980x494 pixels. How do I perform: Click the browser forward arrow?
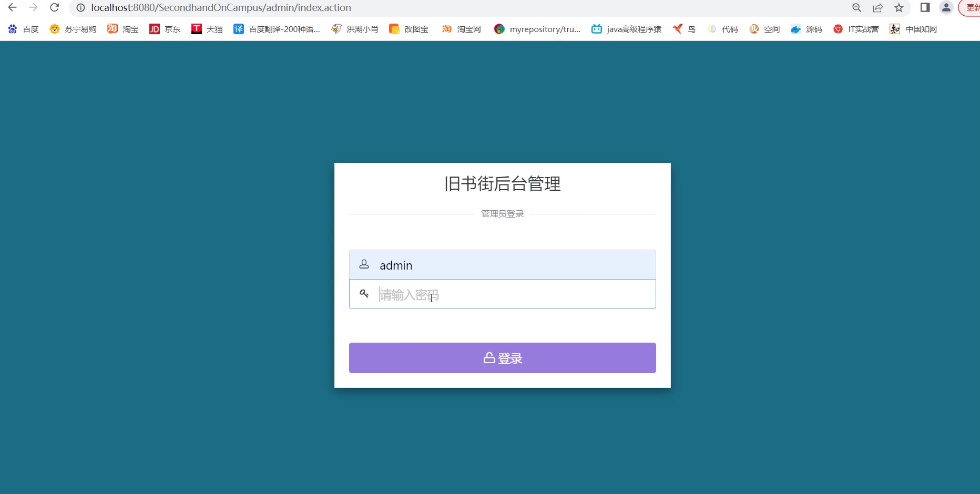(34, 7)
